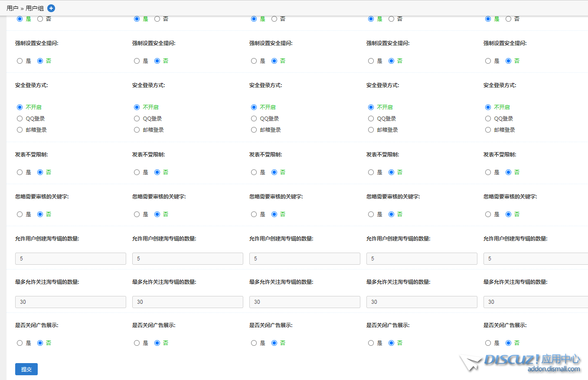
Task: Select 否 for 发表不受限制 in fourth column
Action: click(x=392, y=172)
